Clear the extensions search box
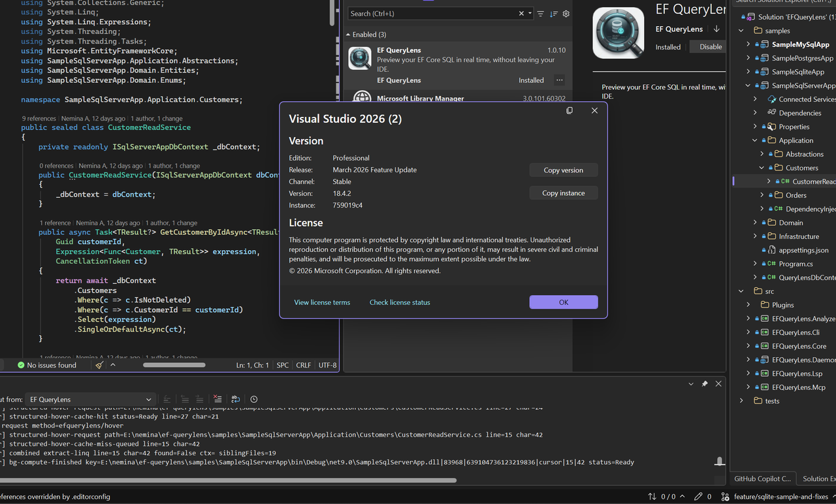This screenshot has height=504, width=836. pyautogui.click(x=521, y=14)
